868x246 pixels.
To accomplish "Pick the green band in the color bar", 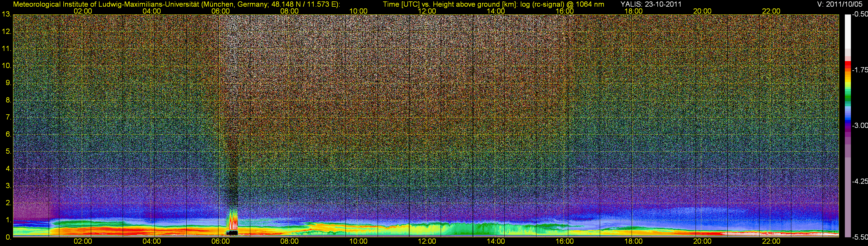I will coord(848,98).
